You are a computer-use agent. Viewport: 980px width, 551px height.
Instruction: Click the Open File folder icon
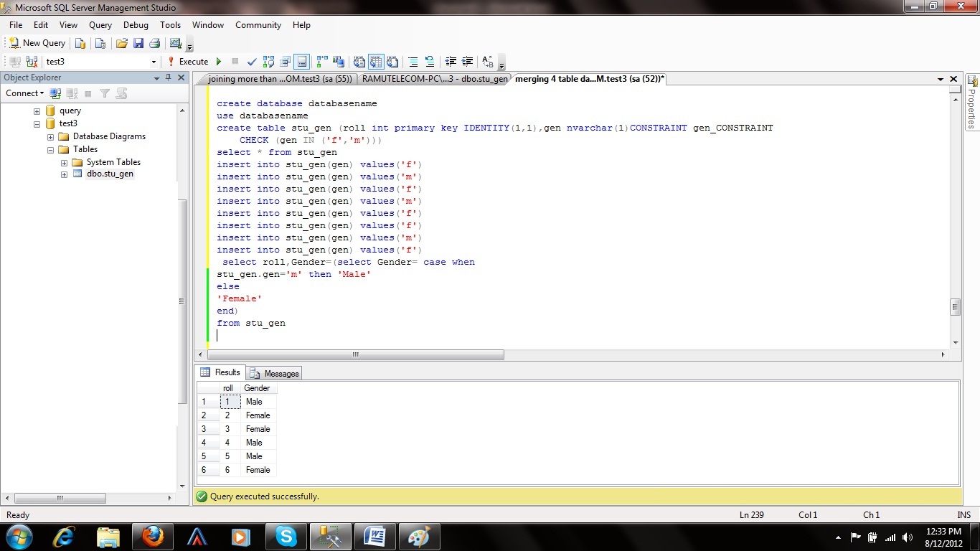click(x=122, y=43)
